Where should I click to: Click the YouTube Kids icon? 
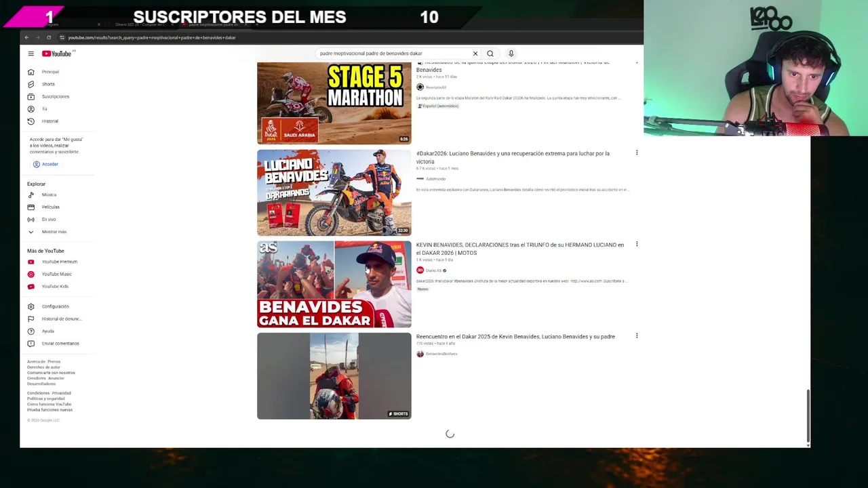31,286
